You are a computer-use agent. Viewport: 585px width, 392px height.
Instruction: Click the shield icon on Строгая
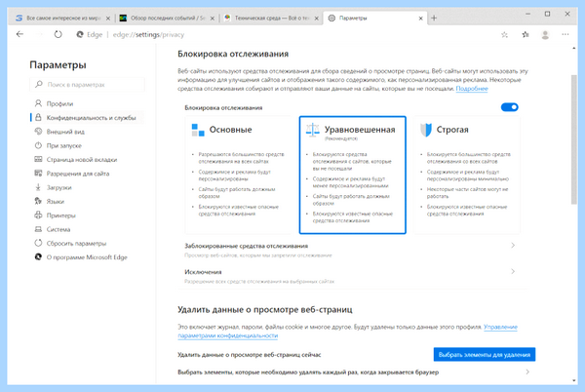(x=426, y=130)
